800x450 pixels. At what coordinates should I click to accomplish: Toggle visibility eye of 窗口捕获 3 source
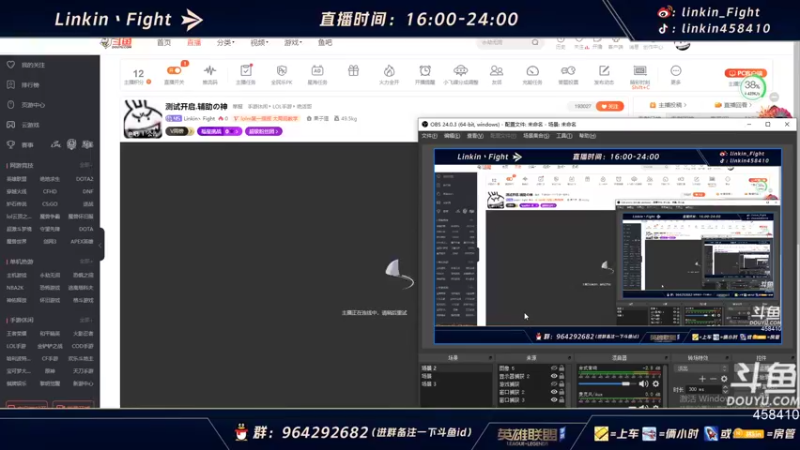tap(554, 400)
